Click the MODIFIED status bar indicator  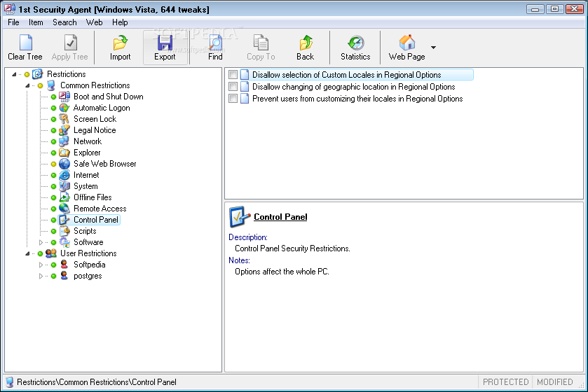(x=554, y=382)
